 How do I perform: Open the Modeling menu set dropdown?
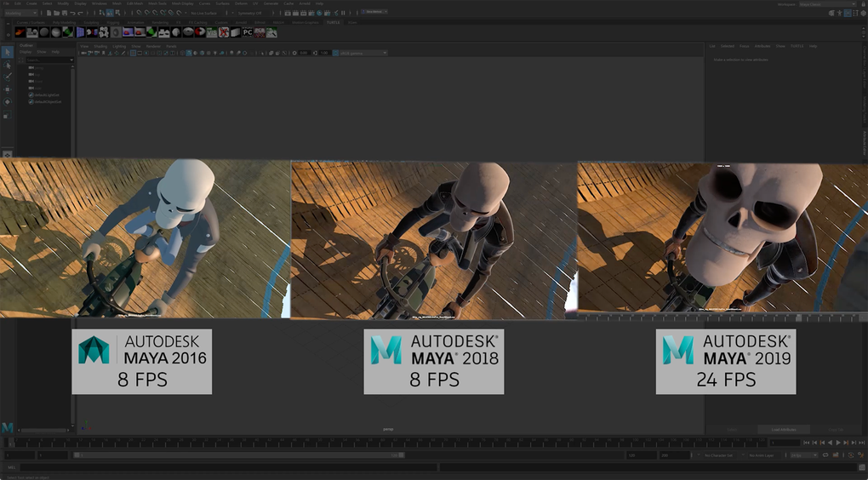21,13
